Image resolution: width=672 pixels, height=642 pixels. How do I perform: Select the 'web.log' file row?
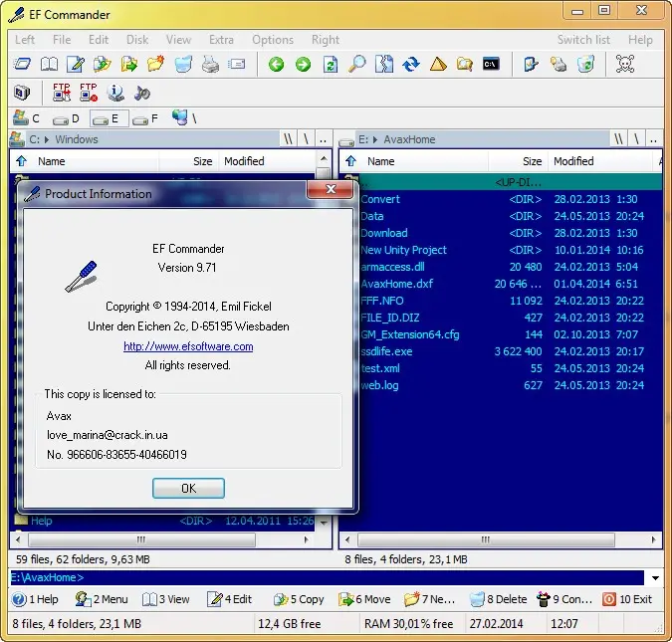coord(501,385)
